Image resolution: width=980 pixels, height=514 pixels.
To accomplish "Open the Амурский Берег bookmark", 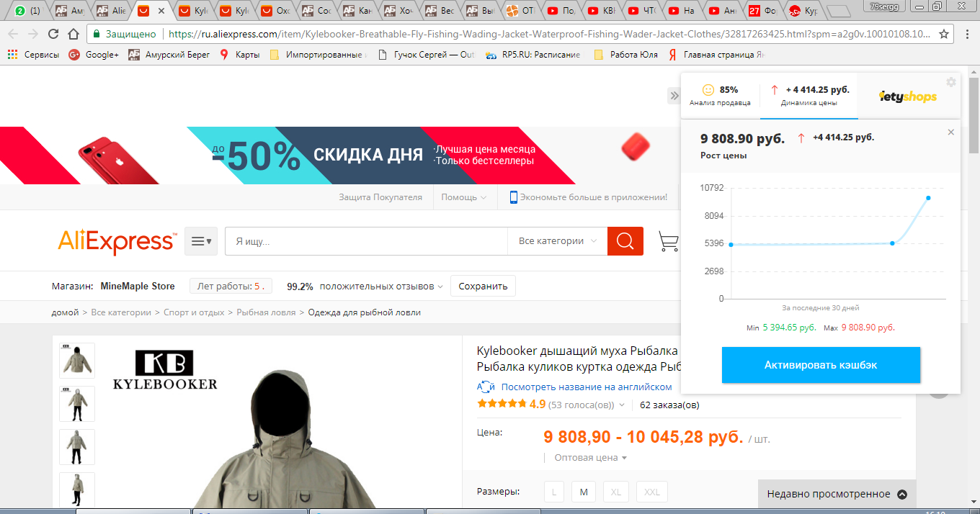I will tap(169, 54).
